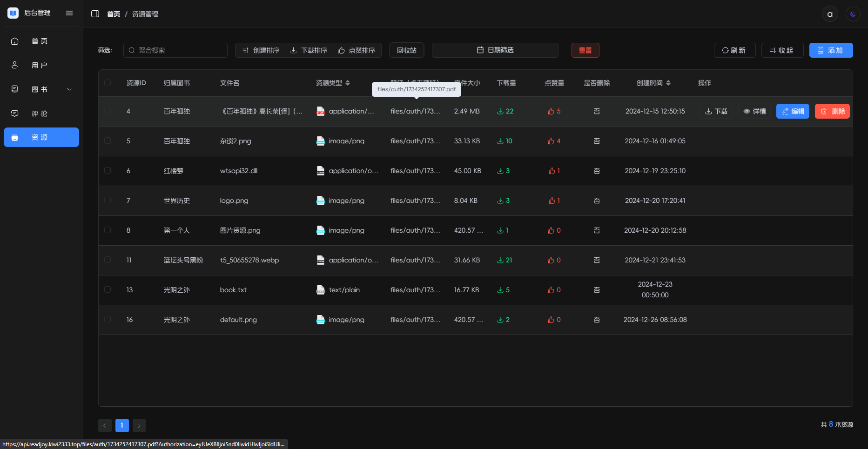Click the file type icon for wtsapi32.dll

point(321,171)
